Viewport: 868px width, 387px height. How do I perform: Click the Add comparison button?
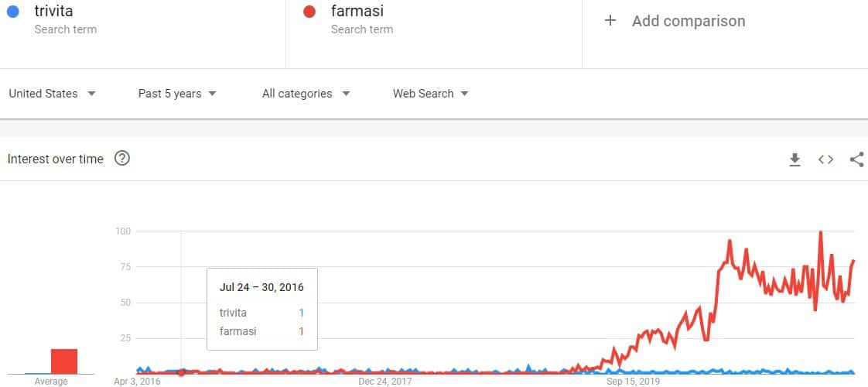(675, 21)
